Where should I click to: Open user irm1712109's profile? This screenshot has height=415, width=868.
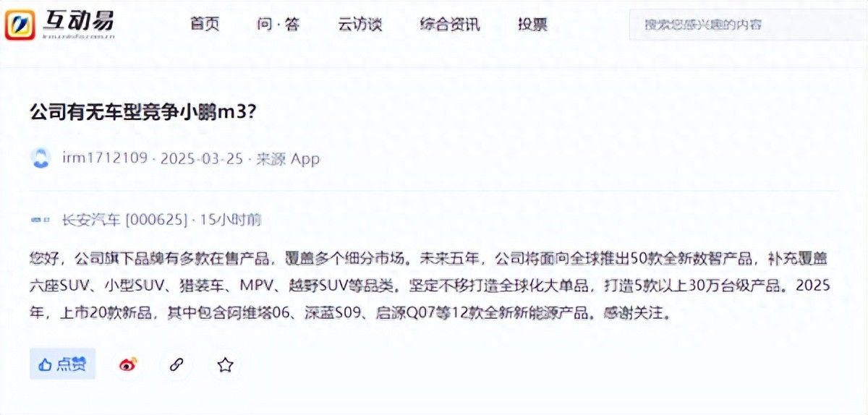[x=106, y=158]
